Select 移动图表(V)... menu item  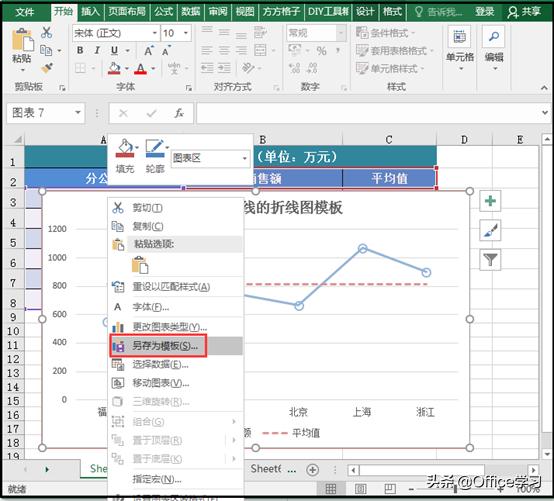pos(176,383)
